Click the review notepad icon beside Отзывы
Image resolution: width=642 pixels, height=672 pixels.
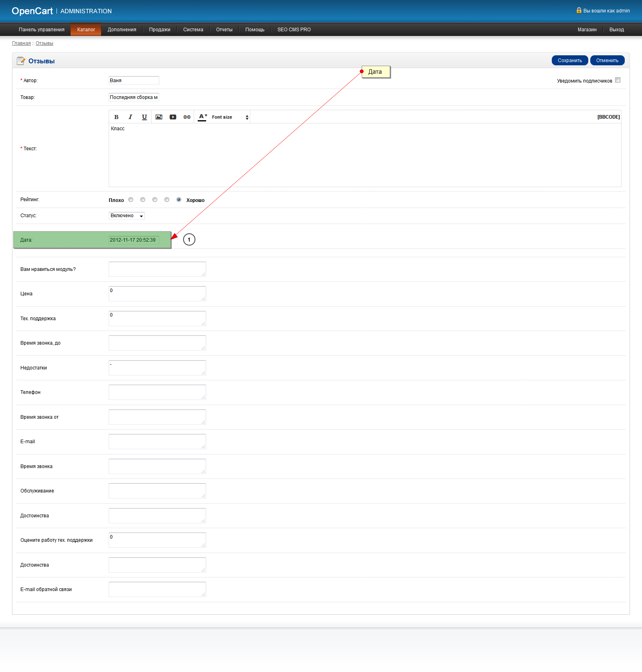click(21, 61)
